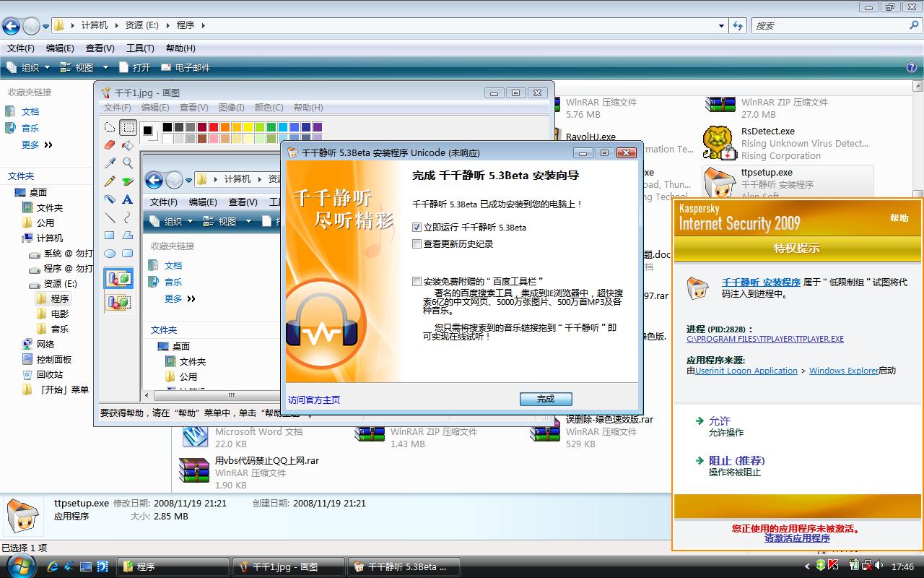Select the Ellipse tool in Paint
The image size is (924, 578).
pyautogui.click(x=110, y=254)
